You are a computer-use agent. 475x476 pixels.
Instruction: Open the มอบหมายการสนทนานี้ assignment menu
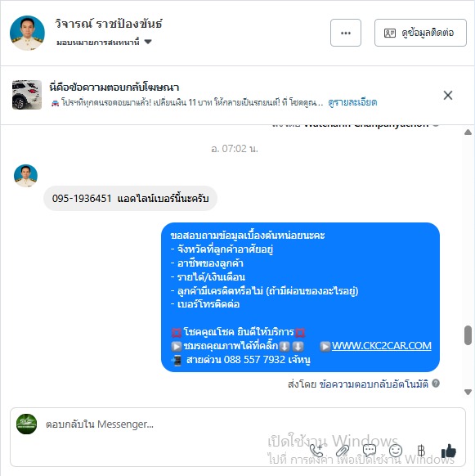(104, 42)
